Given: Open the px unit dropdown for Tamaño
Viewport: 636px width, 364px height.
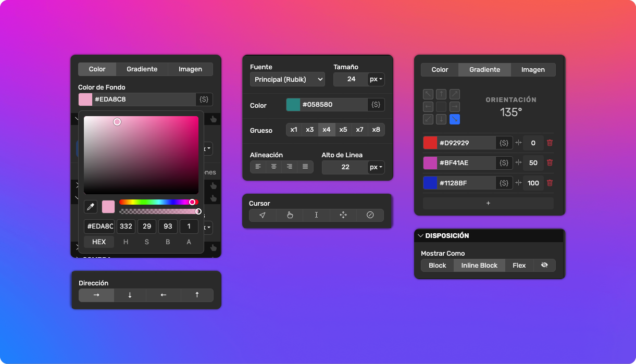Looking at the screenshot, I should point(376,79).
